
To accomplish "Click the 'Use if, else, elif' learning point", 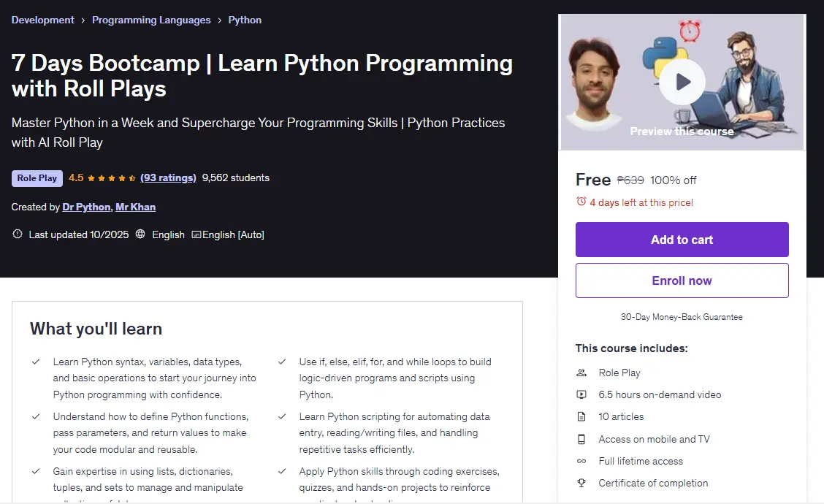I will pyautogui.click(x=395, y=378).
